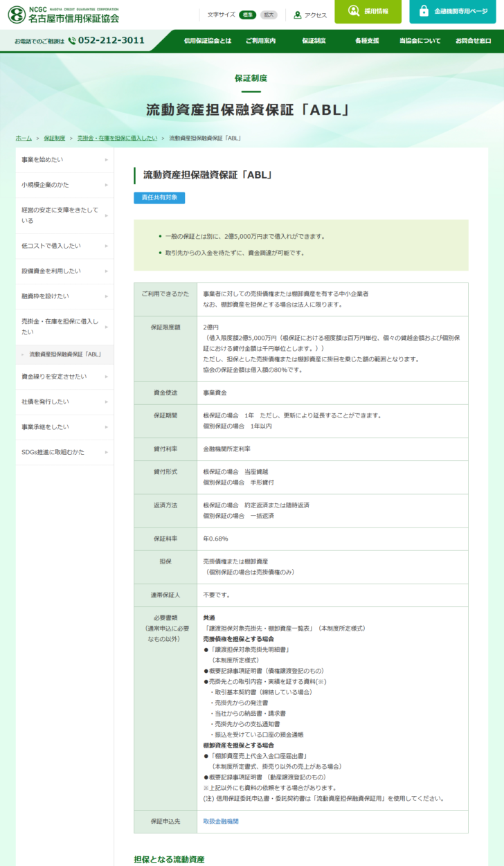Expand the 設備資金を利用したい sidebar item
This screenshot has height=866, width=504.
click(64, 271)
